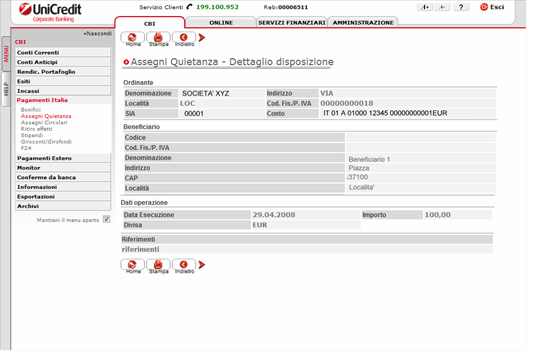547x363 pixels.
Task: Click the CBI sidebar header
Action: (20, 42)
